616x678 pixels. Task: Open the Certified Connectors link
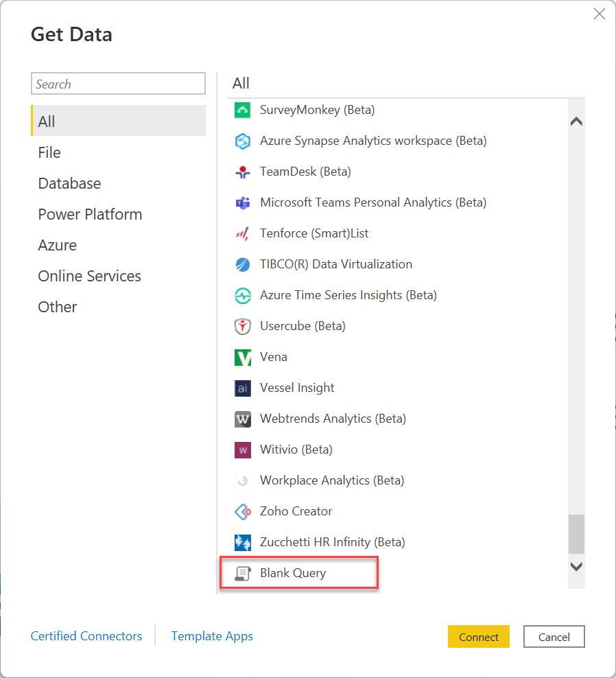tap(86, 636)
